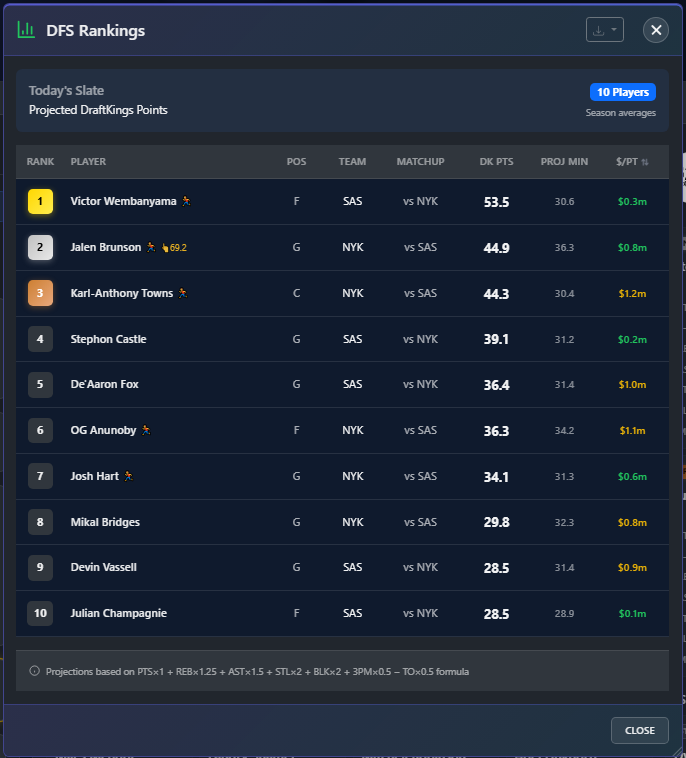Click the $0.3m value for Wembanyama
This screenshot has height=758, width=686.
(x=632, y=202)
